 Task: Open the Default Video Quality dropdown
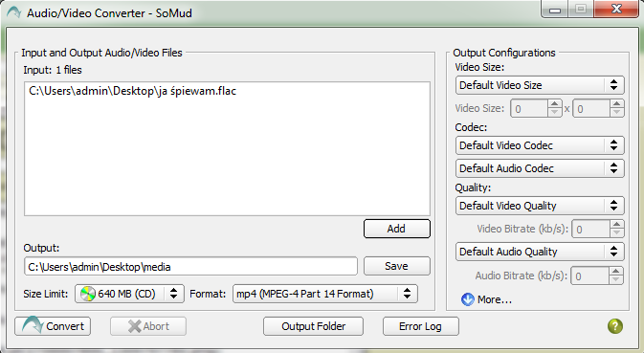[x=540, y=206]
